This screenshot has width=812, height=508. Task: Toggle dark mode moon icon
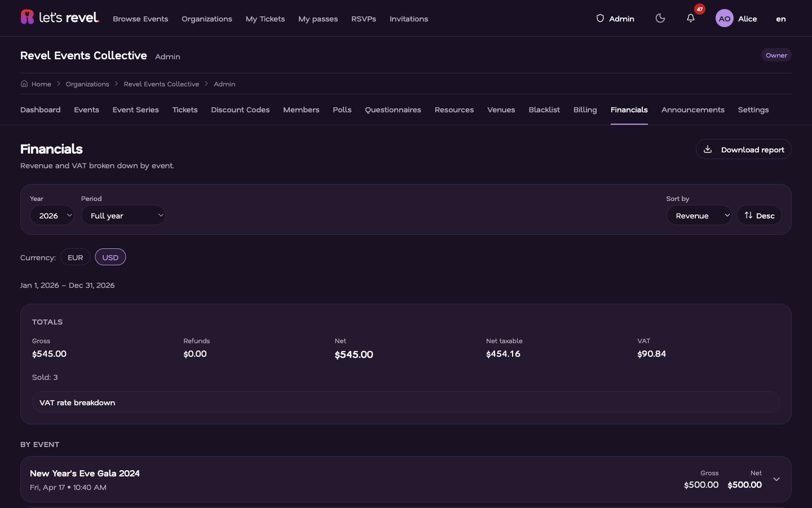[660, 19]
